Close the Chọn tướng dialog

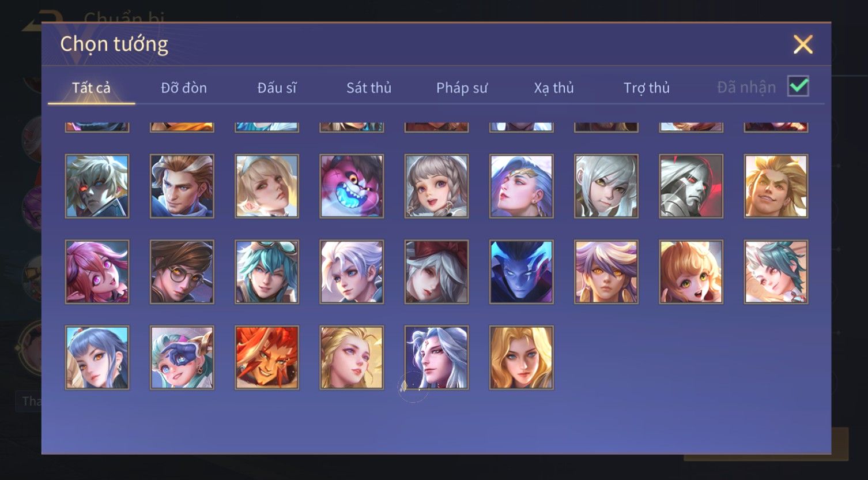803,44
